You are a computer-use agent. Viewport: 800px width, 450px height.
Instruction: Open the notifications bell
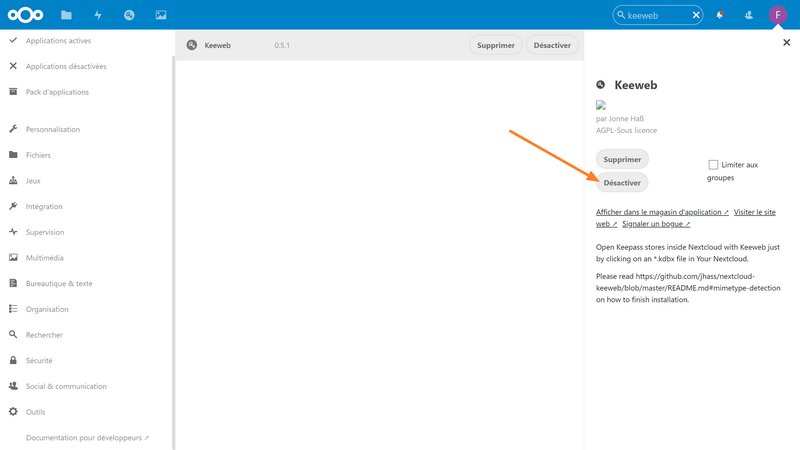pyautogui.click(x=719, y=15)
